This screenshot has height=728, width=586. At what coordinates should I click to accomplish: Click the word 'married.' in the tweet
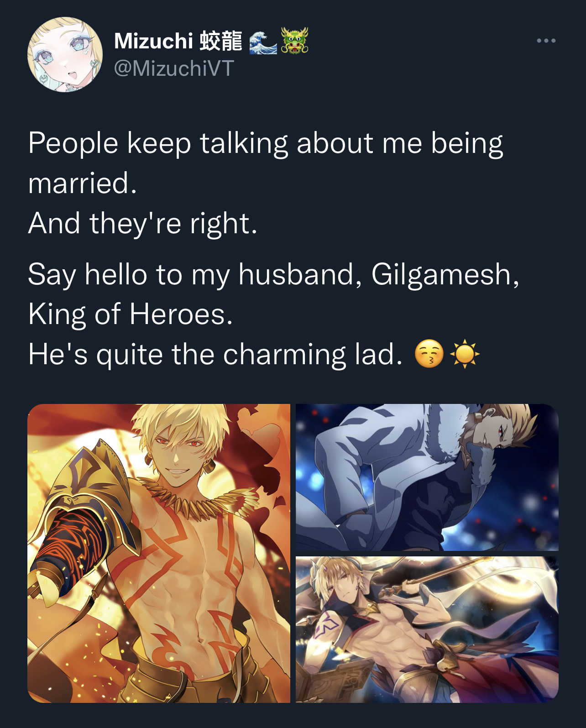(83, 183)
